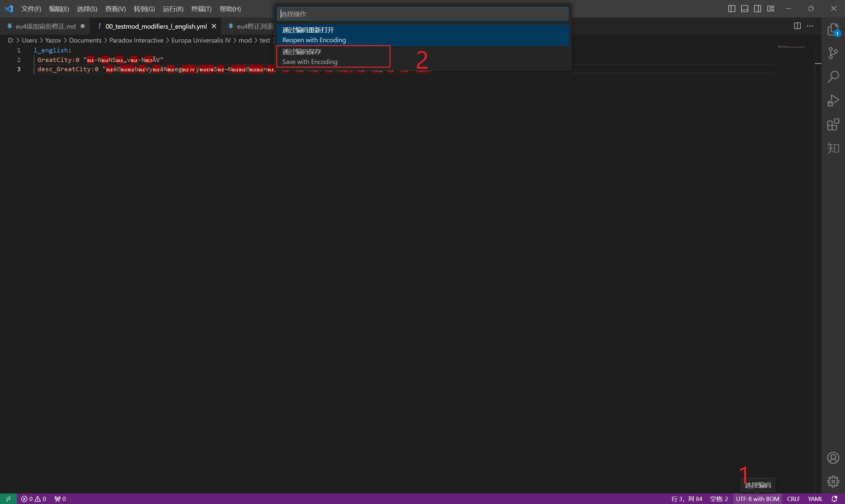
Task: Choose Reopen with Encoding option
Action: click(x=423, y=35)
